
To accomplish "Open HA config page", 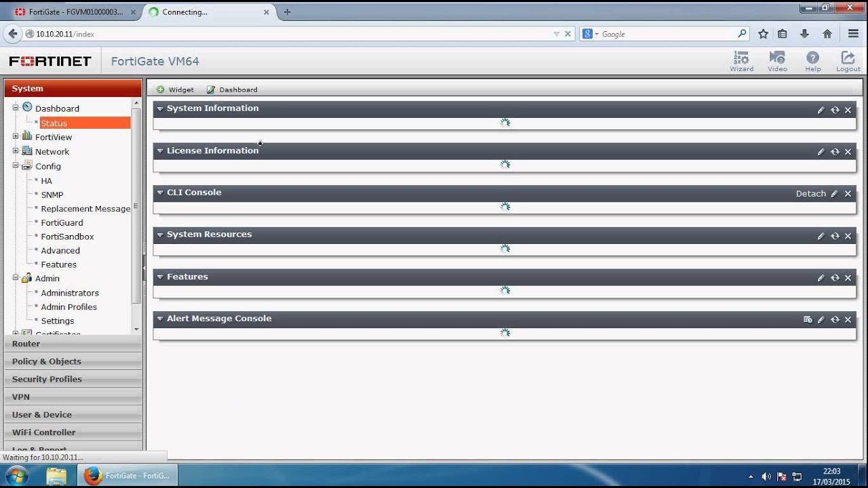I will pyautogui.click(x=46, y=181).
